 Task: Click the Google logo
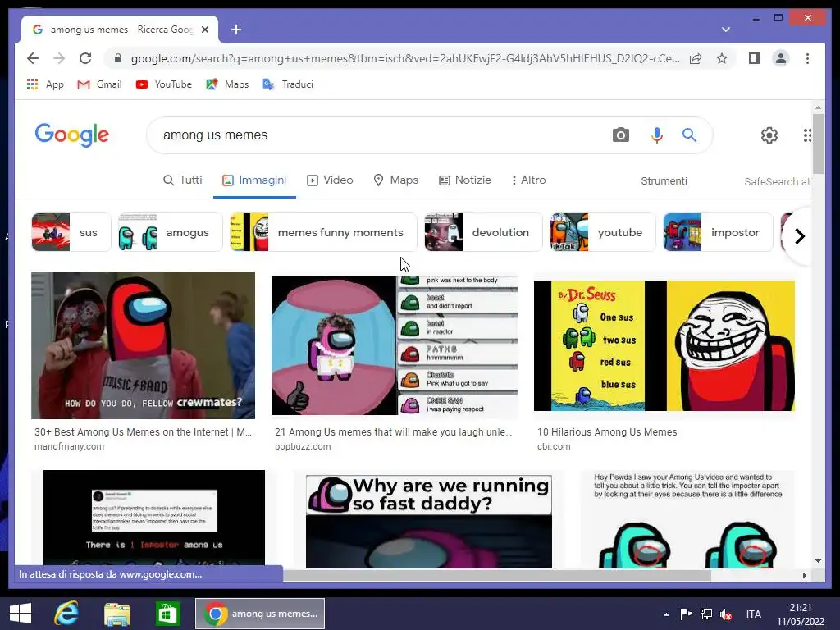[72, 135]
